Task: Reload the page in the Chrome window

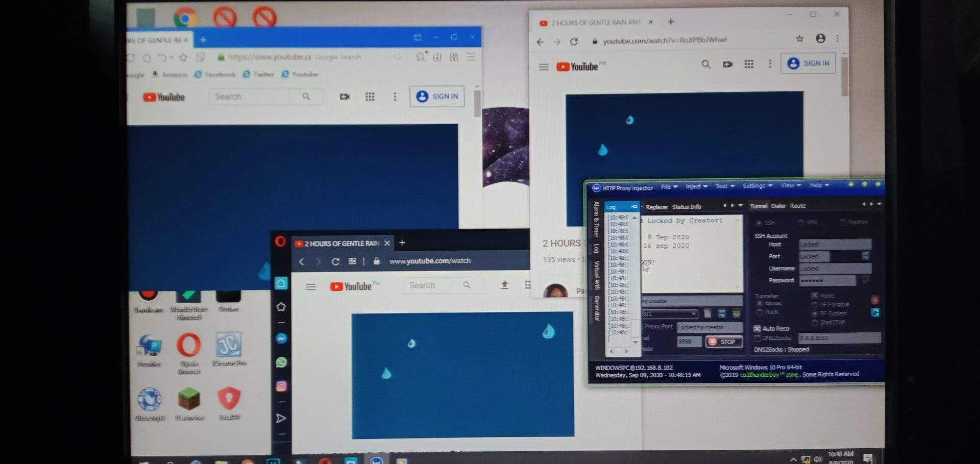Action: [574, 41]
